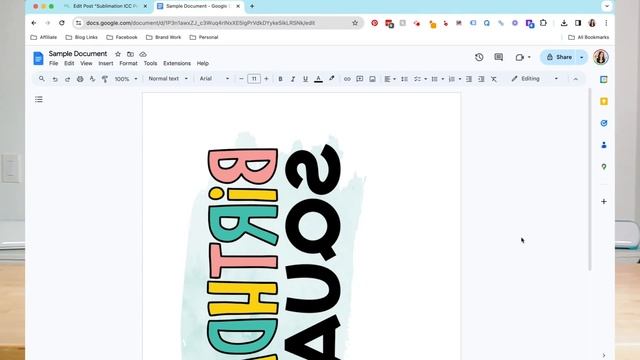The height and width of the screenshot is (360, 640).
Task: Print the document
Action: [80, 79]
